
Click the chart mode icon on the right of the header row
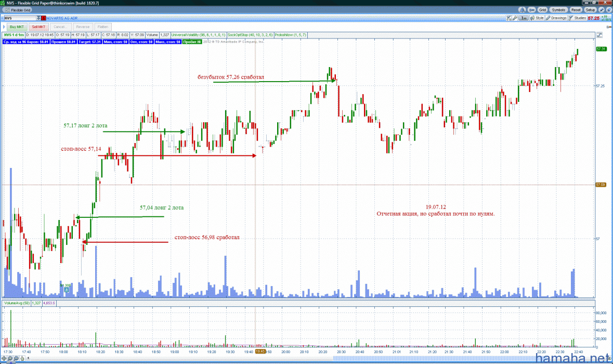[x=599, y=35]
